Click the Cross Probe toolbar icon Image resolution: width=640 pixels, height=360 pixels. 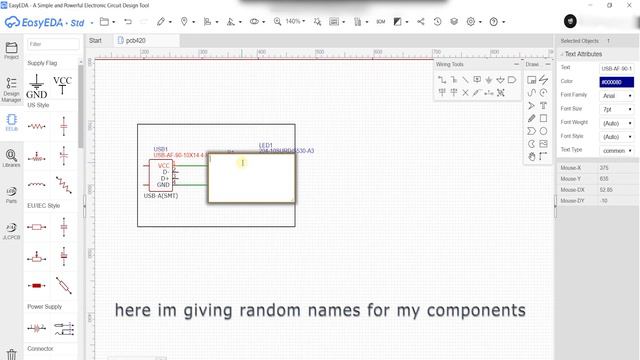click(317, 22)
